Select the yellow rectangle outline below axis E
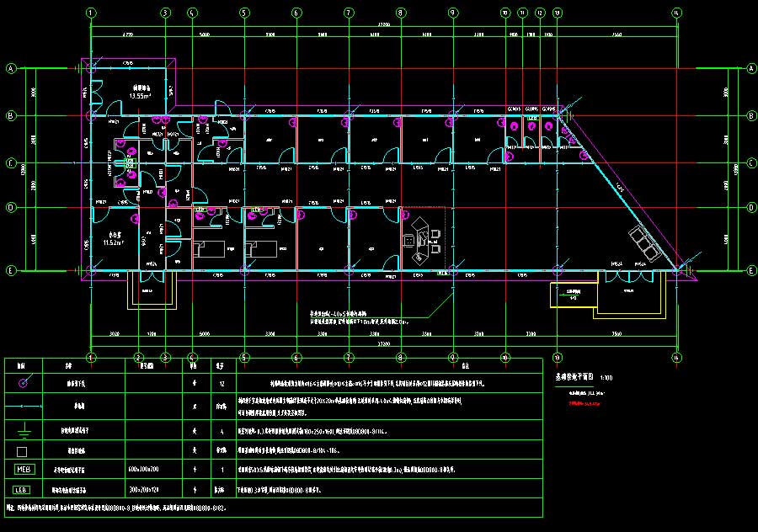Viewport: 758px width, 532px height. 573,295
